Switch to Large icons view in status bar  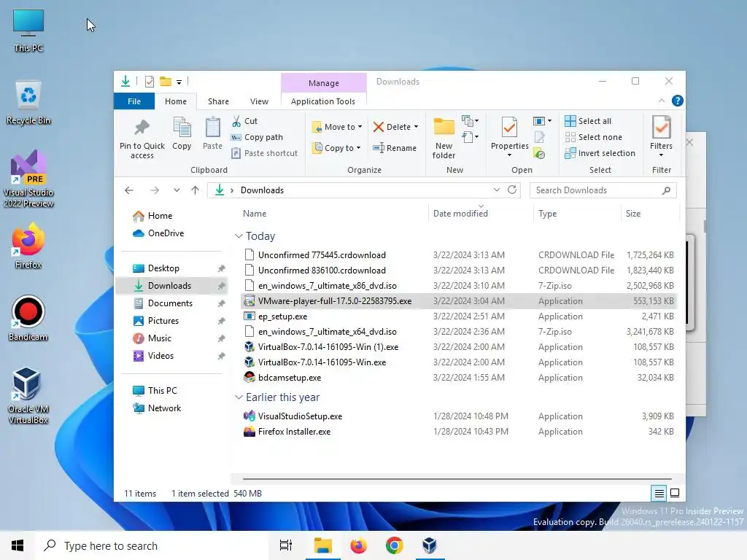pos(675,494)
